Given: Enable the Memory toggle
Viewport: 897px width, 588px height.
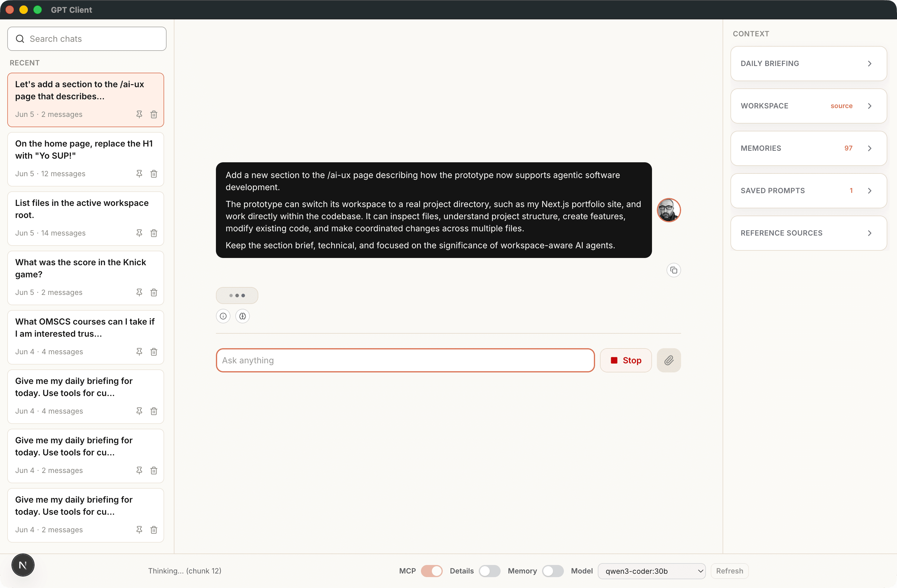Looking at the screenshot, I should coord(553,571).
